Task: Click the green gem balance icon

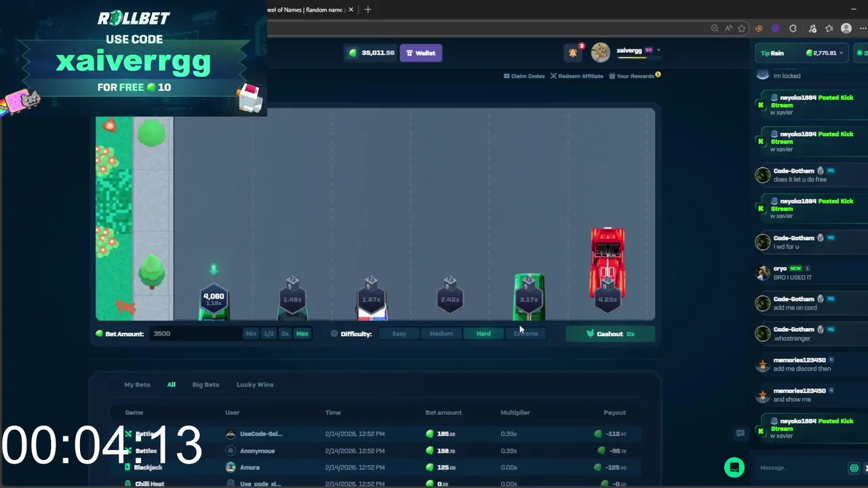Action: (353, 53)
